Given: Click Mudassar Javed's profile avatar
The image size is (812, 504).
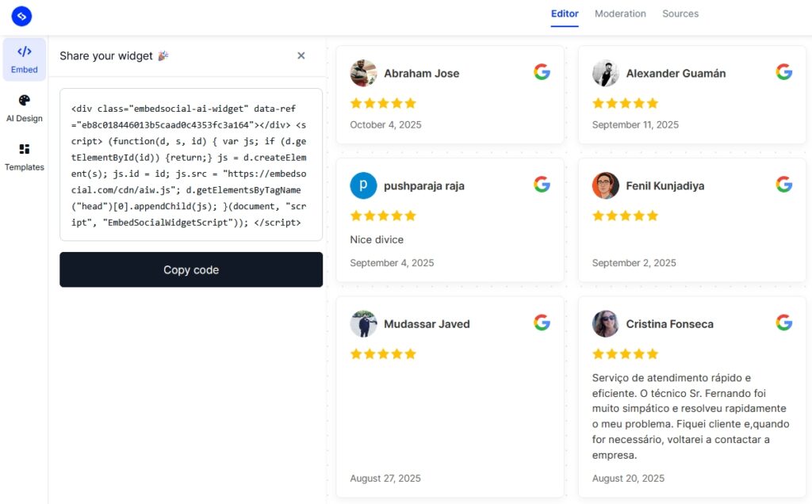Looking at the screenshot, I should point(363,323).
